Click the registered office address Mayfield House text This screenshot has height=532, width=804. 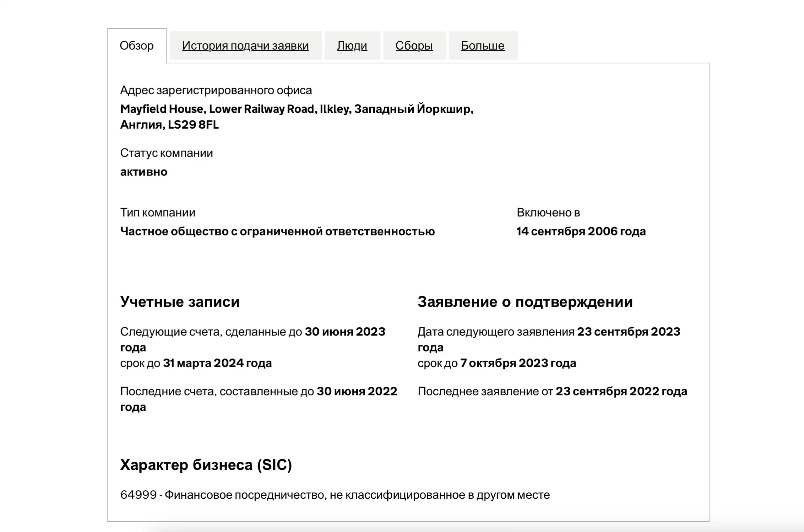point(297,109)
